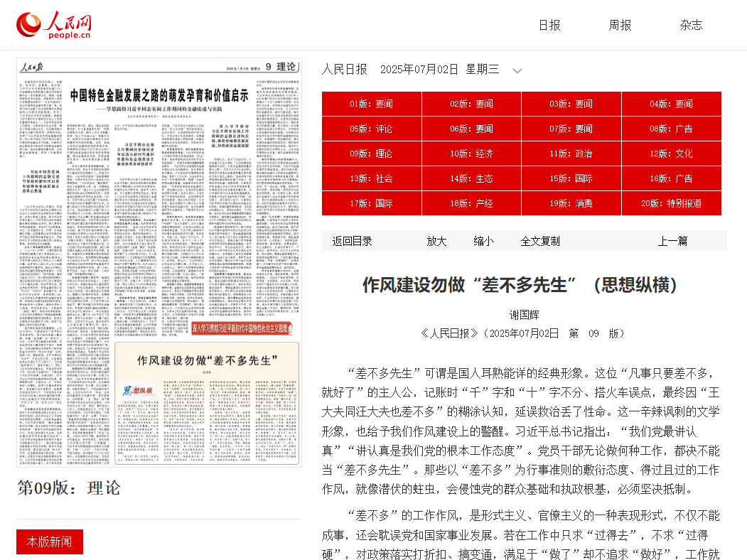Screen dimensions: 747x560
Task: Select page 15版：国际
Action: pos(571,178)
